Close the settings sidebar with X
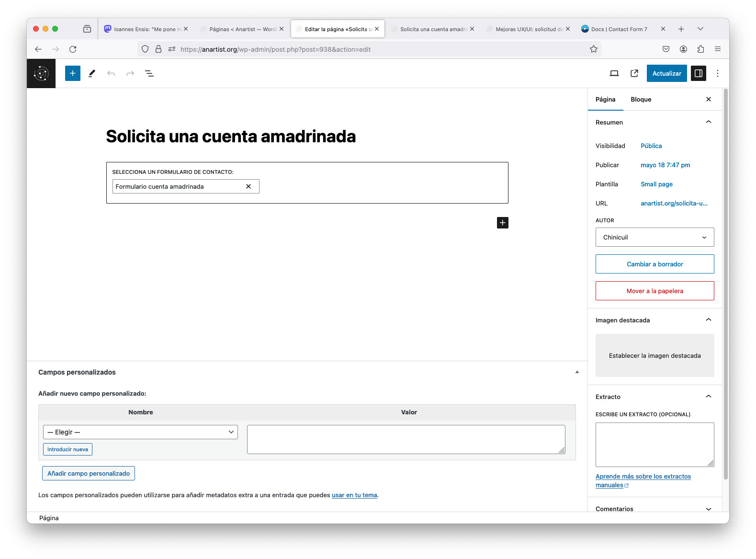Image resolution: width=756 pixels, height=559 pixels. [x=709, y=99]
